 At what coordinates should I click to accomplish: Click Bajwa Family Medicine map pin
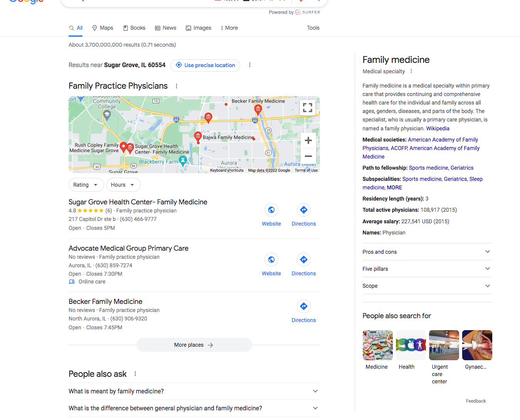click(x=198, y=136)
